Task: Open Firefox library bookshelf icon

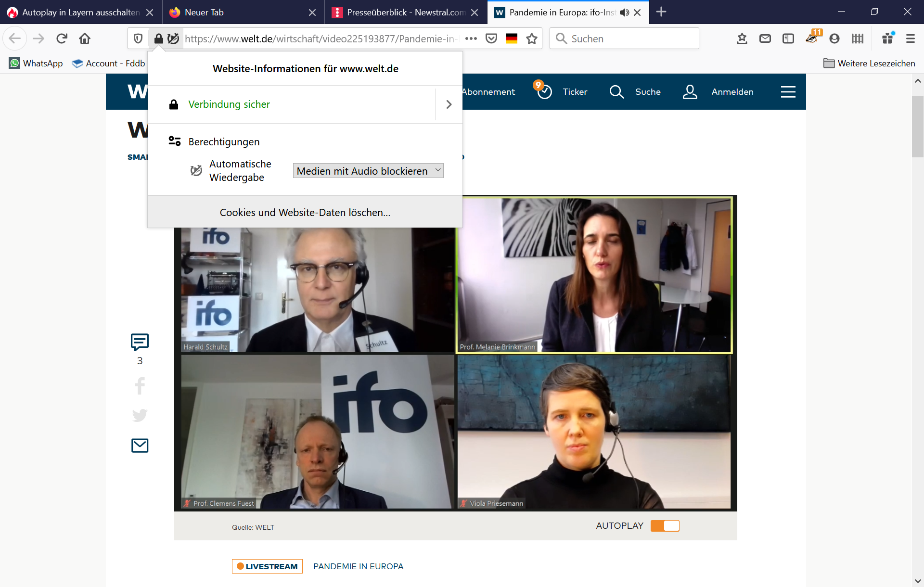Action: coord(857,38)
